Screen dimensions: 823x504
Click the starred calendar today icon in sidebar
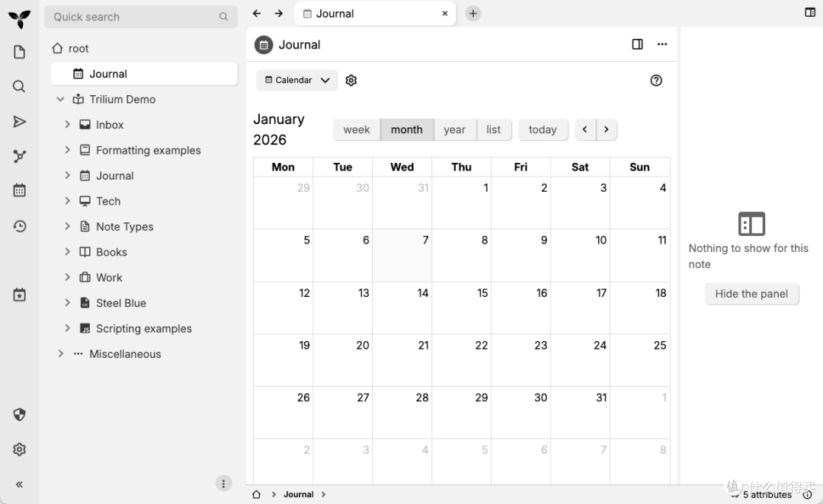19,295
